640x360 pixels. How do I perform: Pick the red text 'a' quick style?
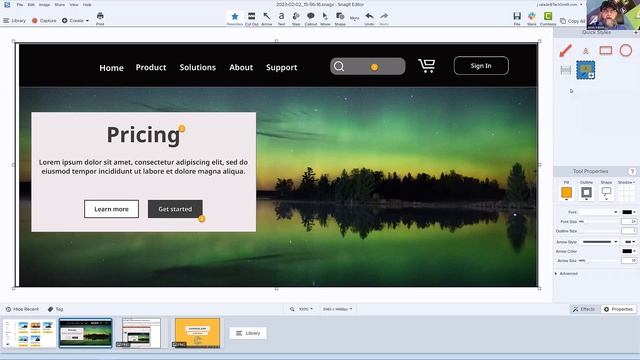click(x=586, y=51)
